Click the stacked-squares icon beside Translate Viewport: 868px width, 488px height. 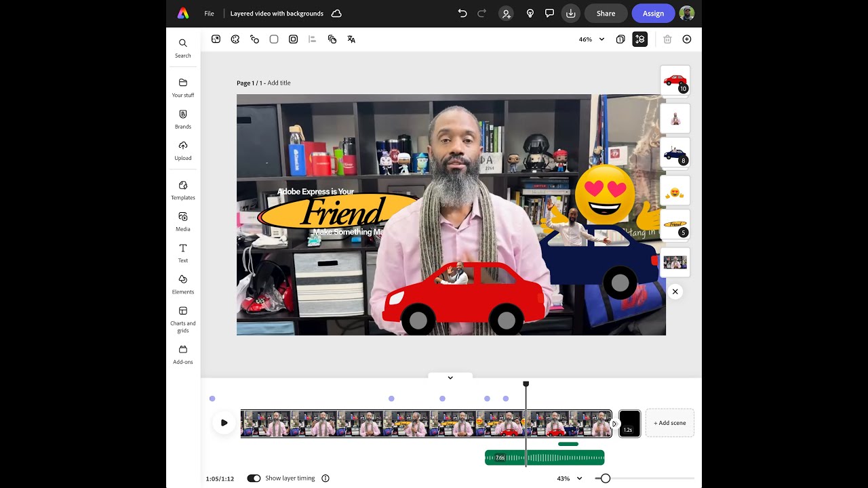[332, 39]
